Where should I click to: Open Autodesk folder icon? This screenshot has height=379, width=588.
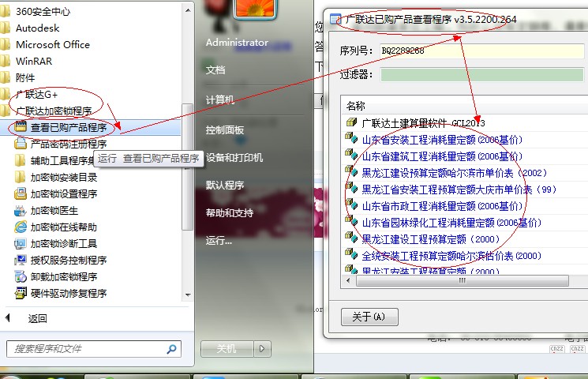coord(6,28)
